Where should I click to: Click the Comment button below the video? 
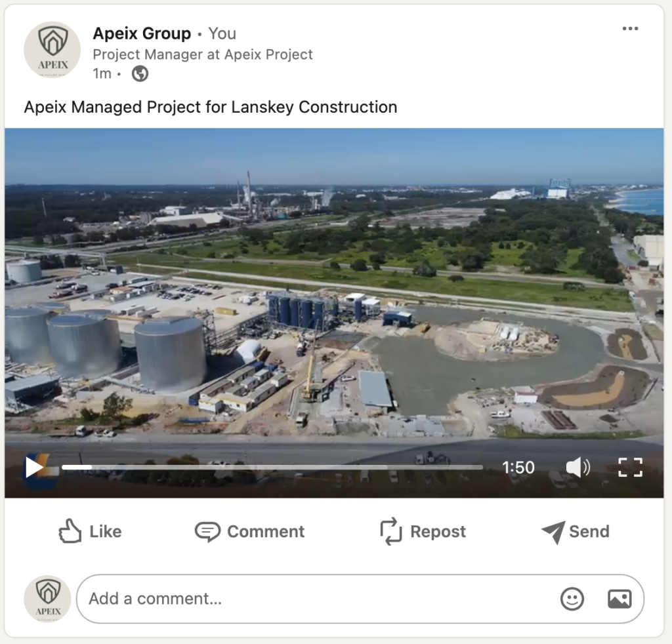click(250, 531)
